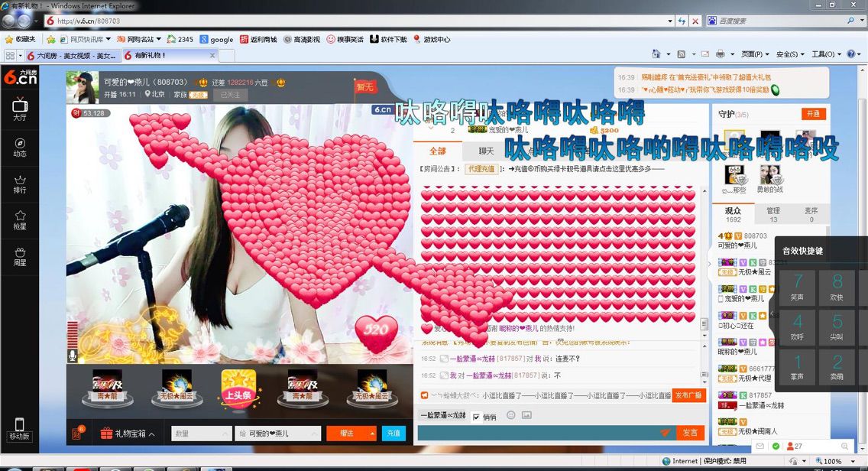868x471 pixels.
Task: Switch to the 麦序 mic queue tab
Action: 811,214
